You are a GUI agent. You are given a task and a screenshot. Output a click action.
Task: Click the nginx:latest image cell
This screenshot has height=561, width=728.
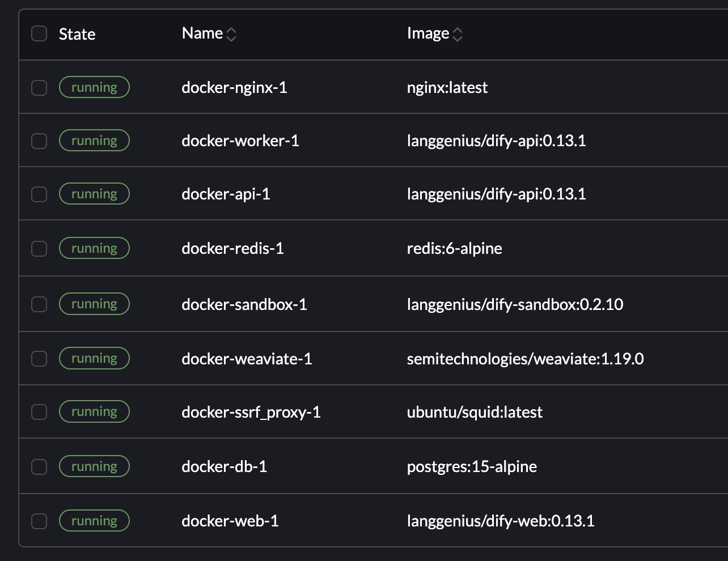pyautogui.click(x=447, y=88)
